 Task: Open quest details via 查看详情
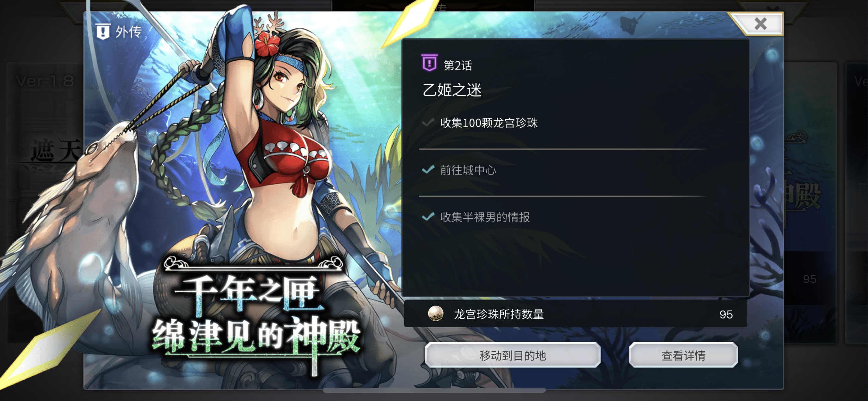click(x=683, y=355)
